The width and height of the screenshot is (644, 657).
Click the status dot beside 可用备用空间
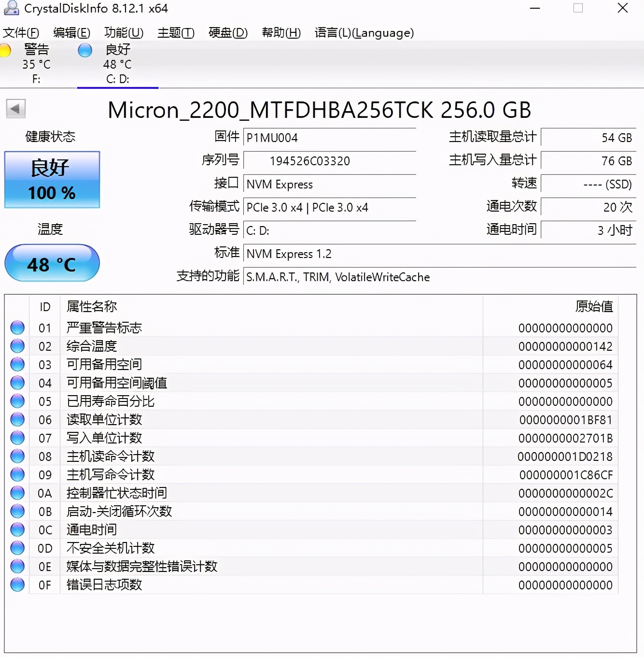[x=17, y=364]
